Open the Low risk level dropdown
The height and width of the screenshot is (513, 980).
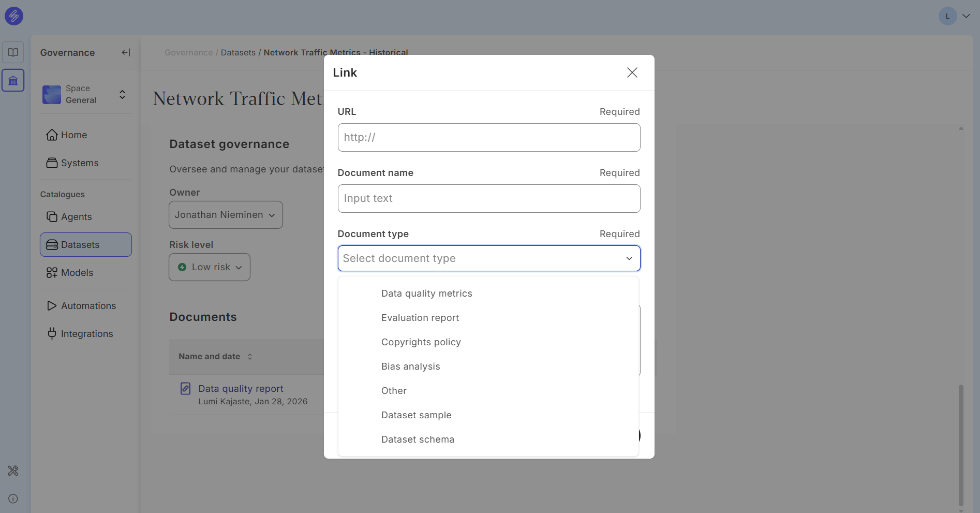pos(210,267)
